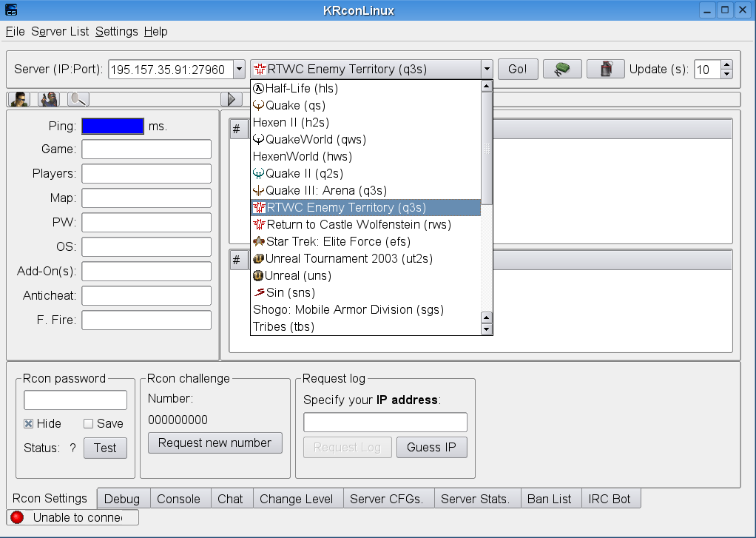Collapse the game type combo box arrow
Screen dimensions: 756x538
pyautogui.click(x=487, y=69)
